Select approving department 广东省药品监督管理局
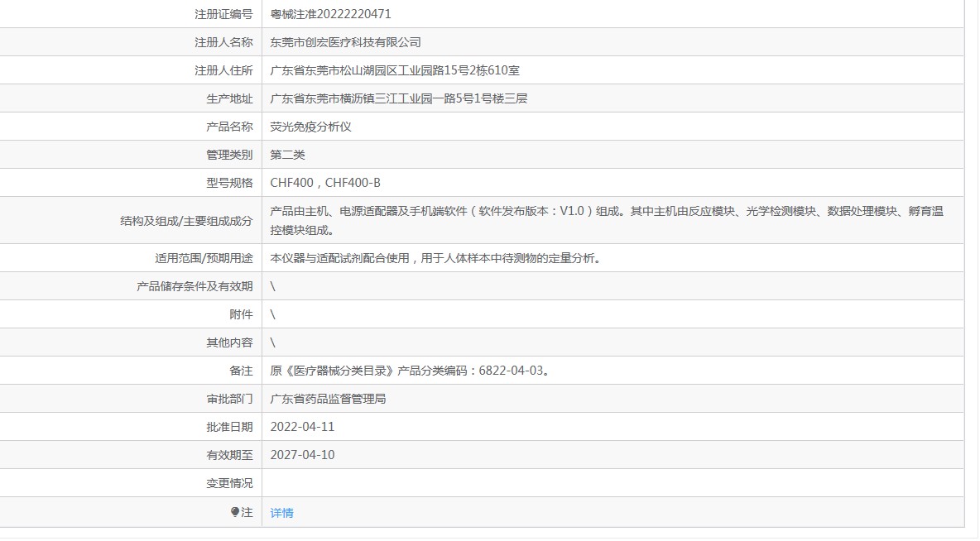980x541 pixels. 328,399
